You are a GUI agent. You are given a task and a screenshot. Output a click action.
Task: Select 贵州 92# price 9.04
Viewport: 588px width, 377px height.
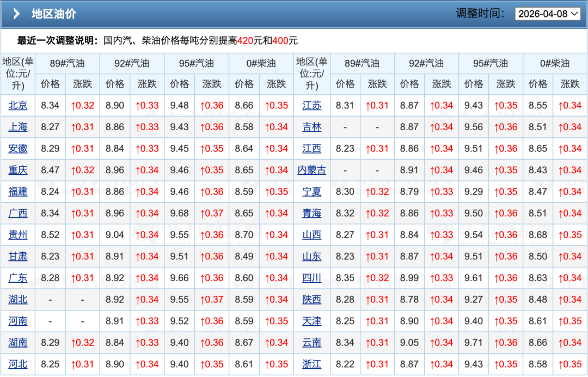coord(115,235)
